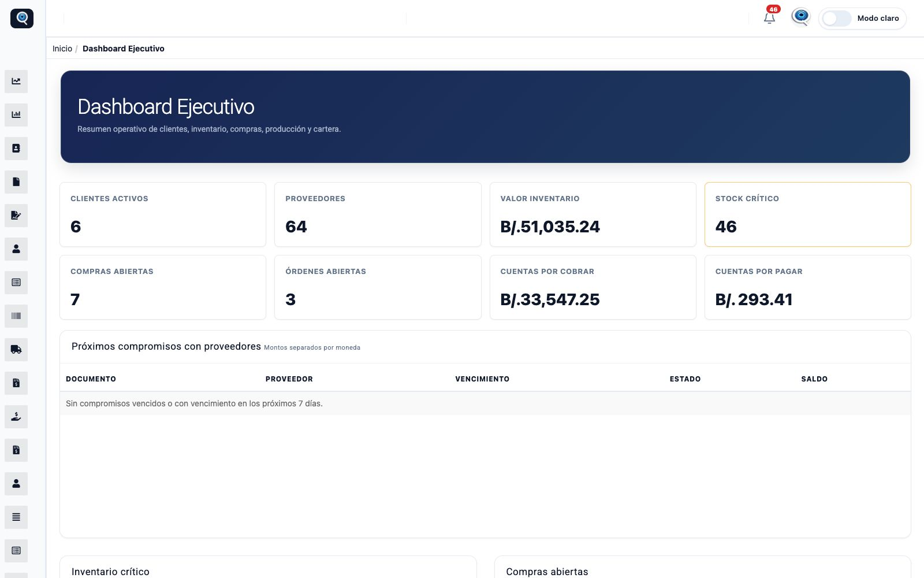Viewport: 924px width, 578px height.
Task: Open the highlighted Stock Crítico card
Action: (808, 214)
